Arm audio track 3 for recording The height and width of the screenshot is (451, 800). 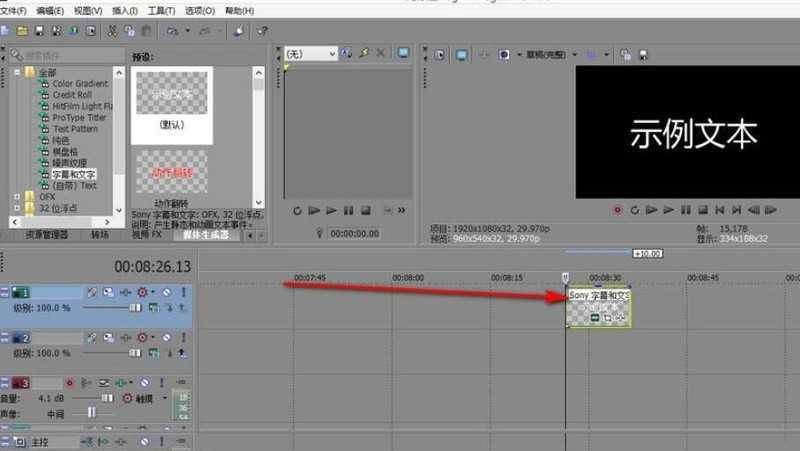coord(70,382)
